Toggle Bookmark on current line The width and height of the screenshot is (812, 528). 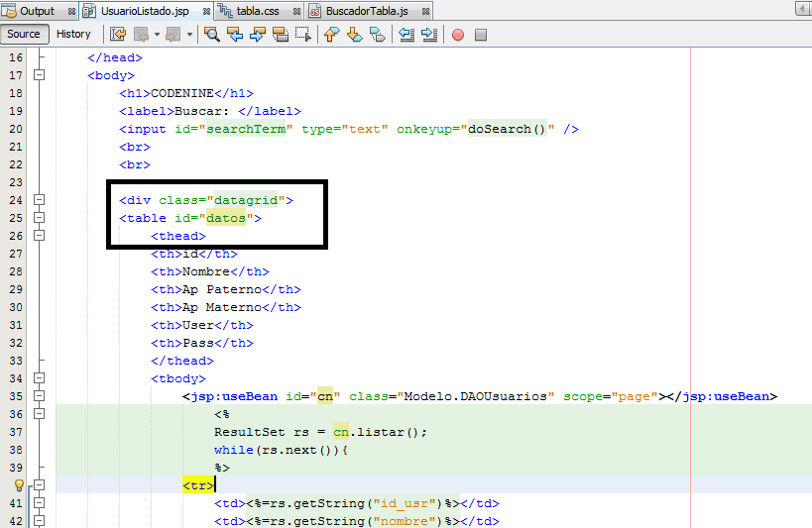point(378,35)
